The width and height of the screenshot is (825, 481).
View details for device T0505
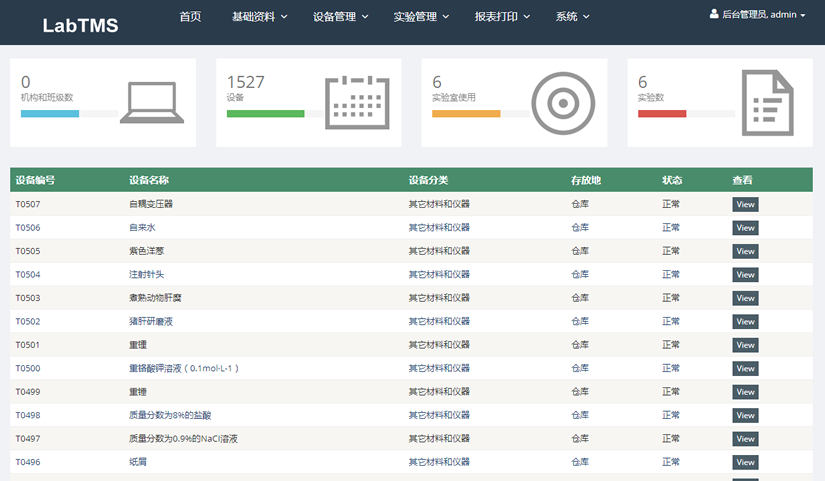click(x=745, y=251)
